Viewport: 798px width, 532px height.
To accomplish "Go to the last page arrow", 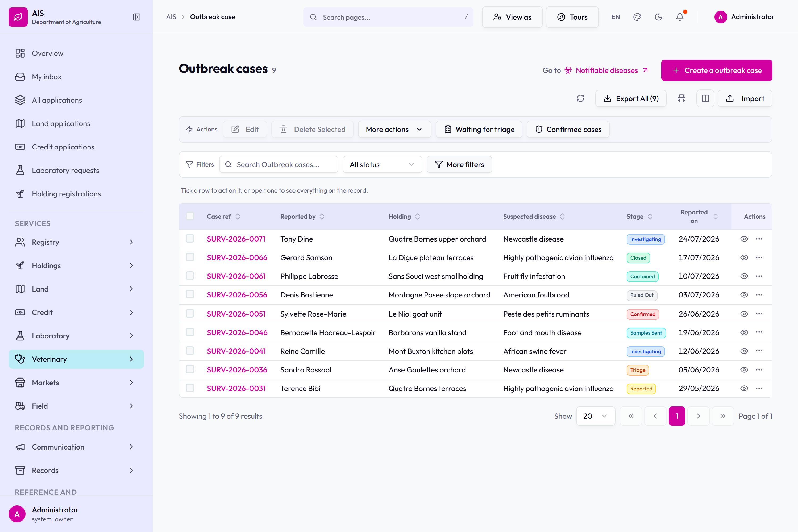I will click(x=723, y=416).
